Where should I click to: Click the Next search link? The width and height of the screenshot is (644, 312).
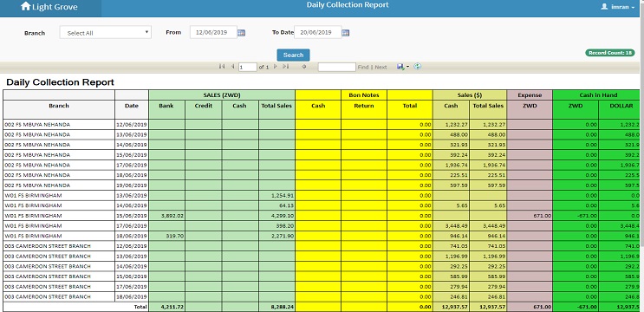381,67
